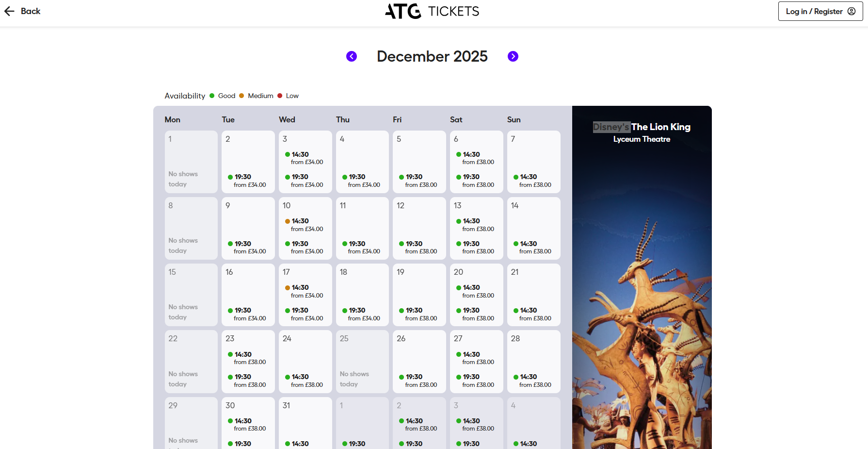Viewport: 868px width, 449px height.
Task: Select 14:30 show on Wednesday 3 December
Action: 304,158
